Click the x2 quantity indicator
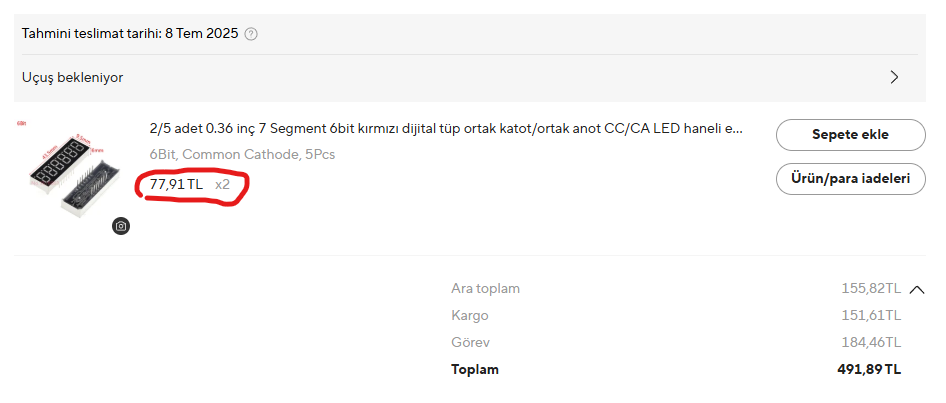Viewport: 946px width, 403px height. (x=222, y=184)
